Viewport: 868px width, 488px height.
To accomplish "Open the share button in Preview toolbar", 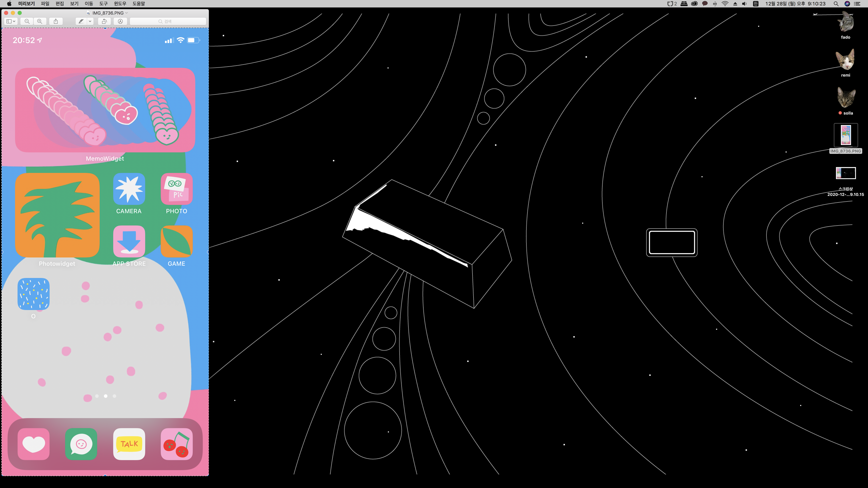I will 56,21.
